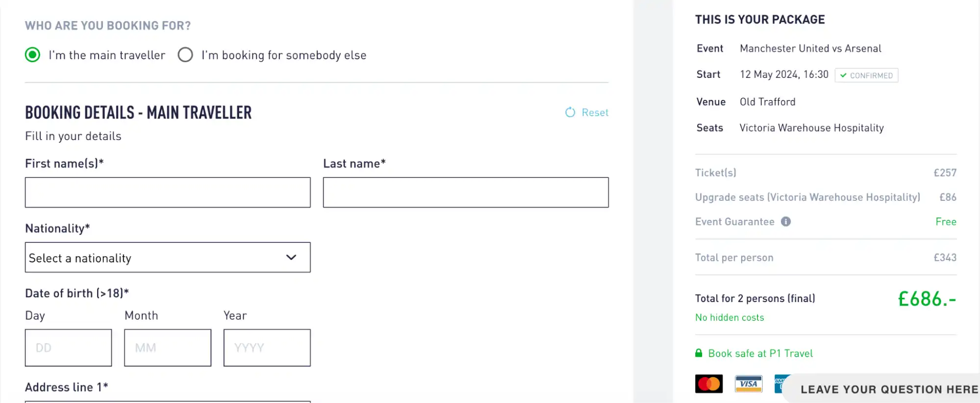Click the checkmark inside the CONFIRMED badge
Viewport: 980px width, 403px height.
click(x=843, y=75)
